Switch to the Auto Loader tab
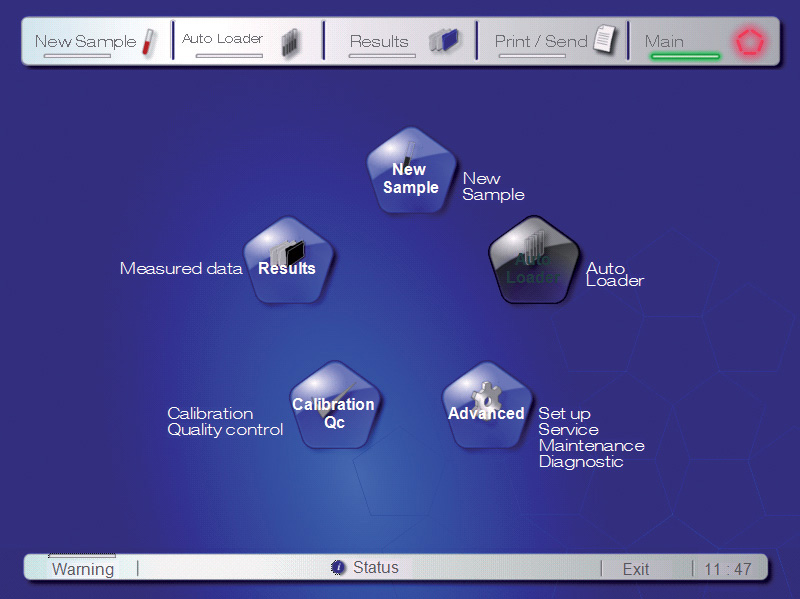The image size is (800, 599). 223,40
